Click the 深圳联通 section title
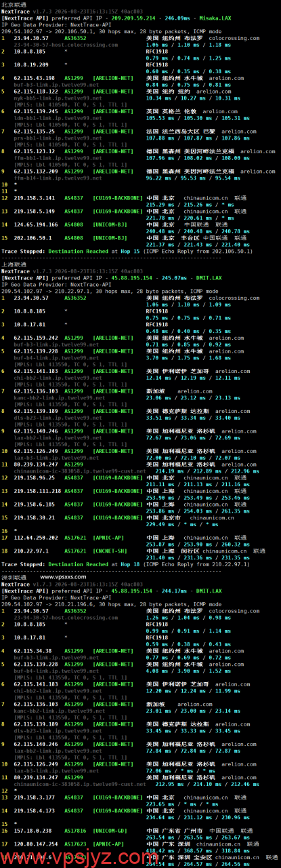This screenshot has width=281, height=868. click(x=12, y=577)
